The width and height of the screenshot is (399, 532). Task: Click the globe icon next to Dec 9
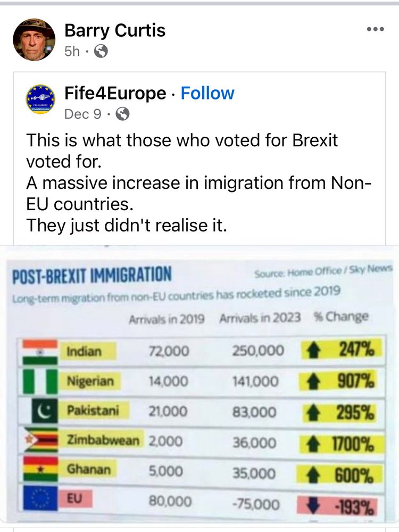pos(122,114)
